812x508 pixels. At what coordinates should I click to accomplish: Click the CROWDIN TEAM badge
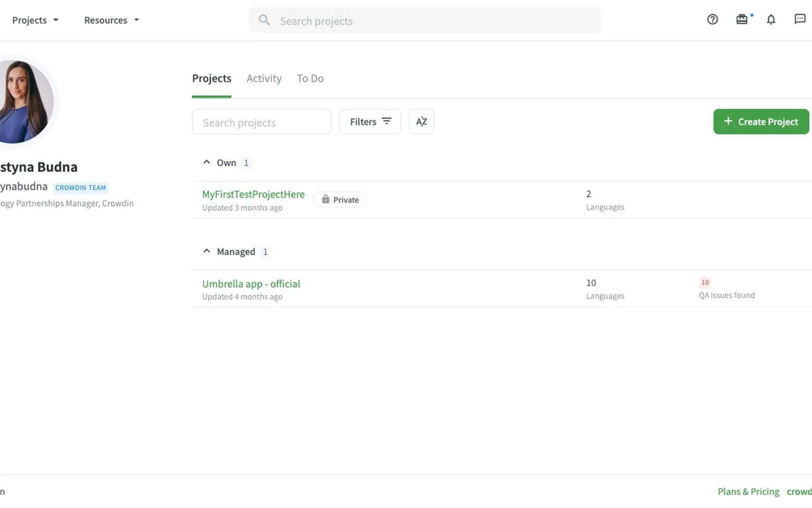pyautogui.click(x=81, y=187)
